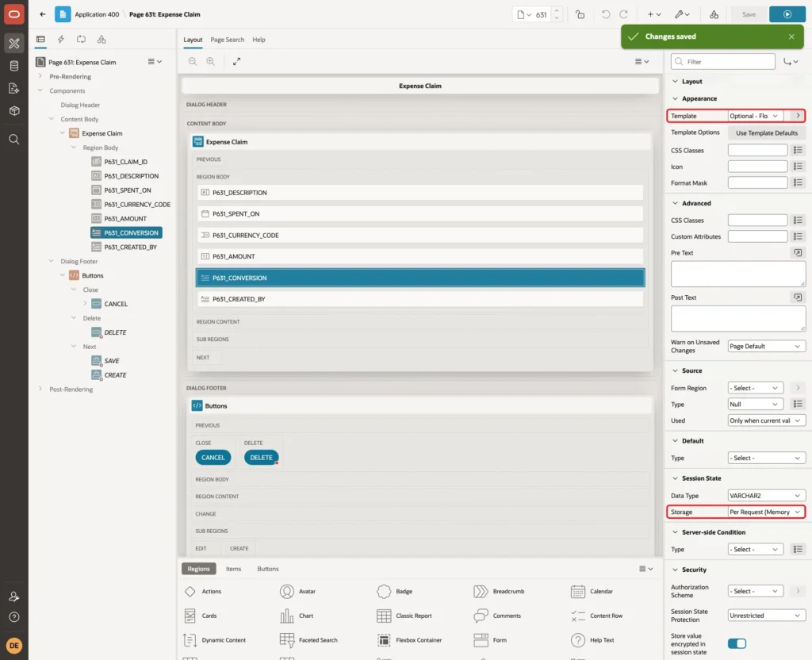Expand the CANCEL button node

coord(85,304)
